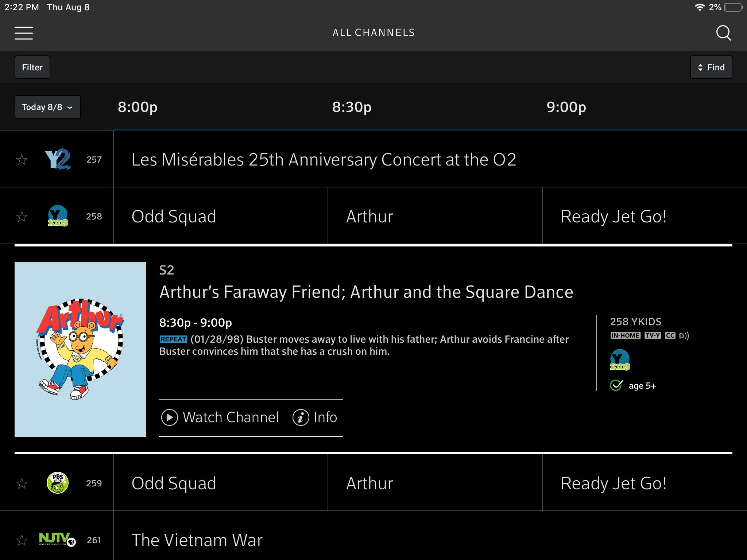Favorite channel 257 with the star
Image resolution: width=747 pixels, height=560 pixels.
click(22, 160)
